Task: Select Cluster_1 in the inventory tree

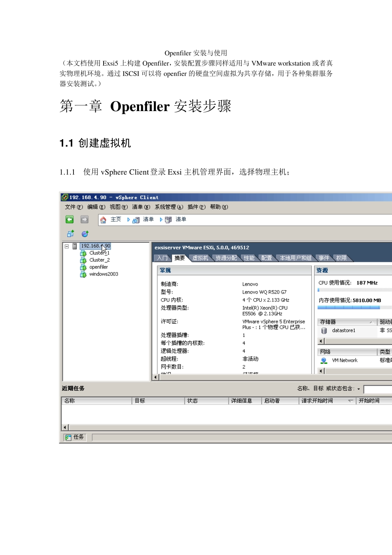Action: tap(99, 253)
